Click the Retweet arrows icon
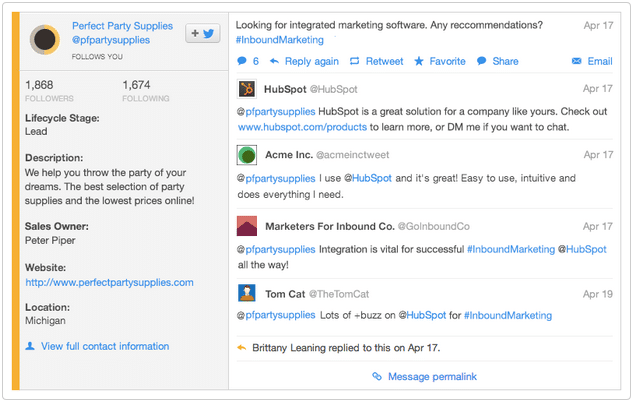632x401 pixels. [354, 61]
